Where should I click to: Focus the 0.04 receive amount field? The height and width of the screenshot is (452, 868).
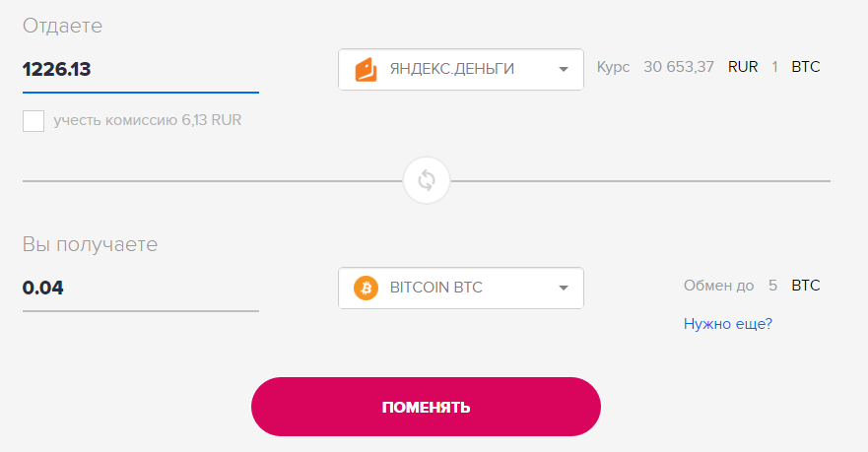click(140, 289)
